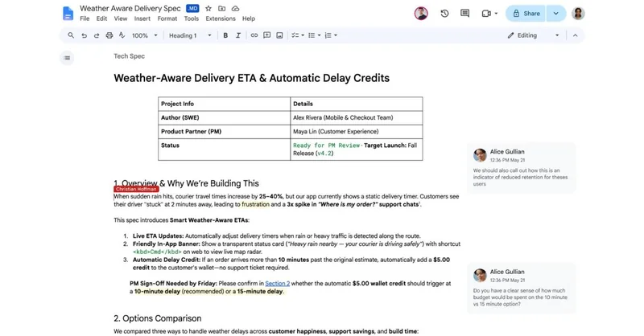Click the move to folder icon

click(x=222, y=8)
